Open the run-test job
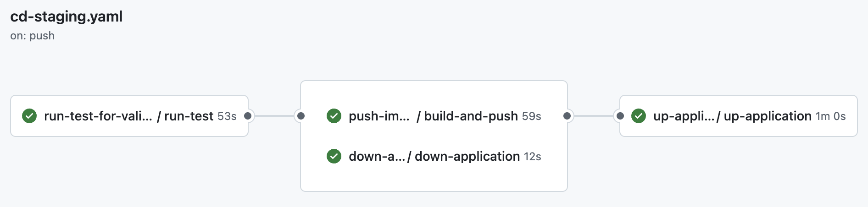The height and width of the screenshot is (207, 868). (x=189, y=116)
